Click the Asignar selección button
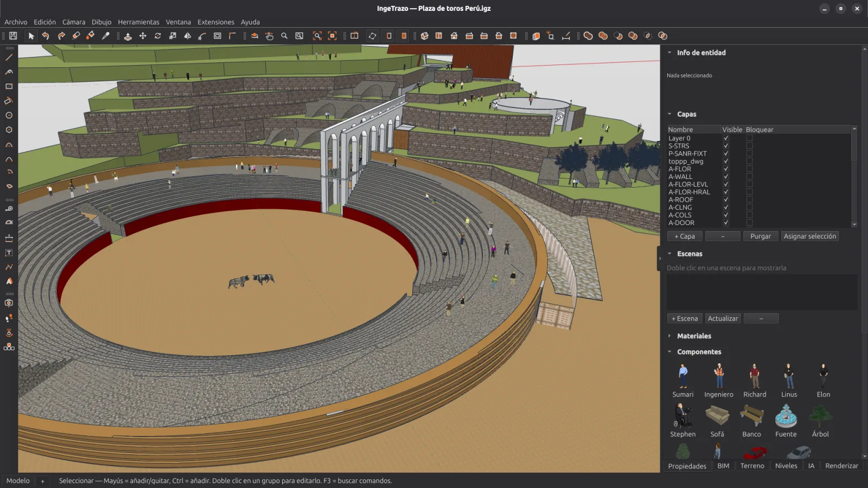 click(810, 236)
